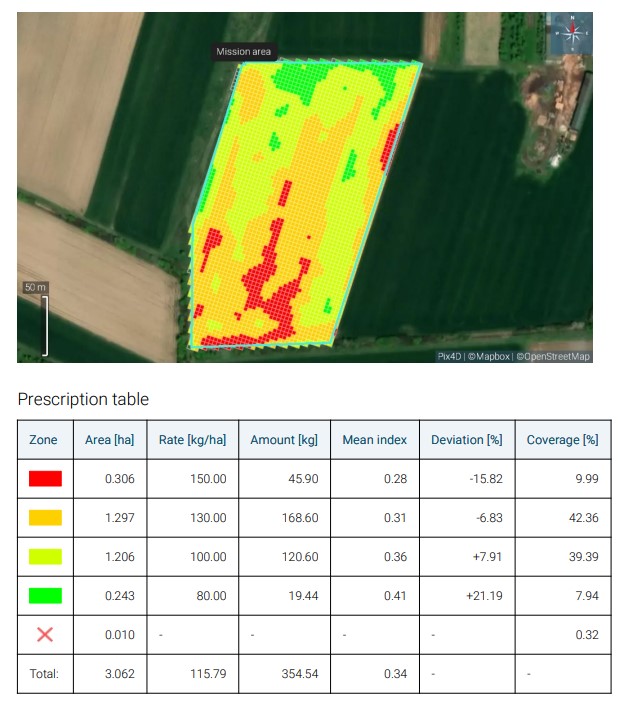Select the red zone color swatch
The width and height of the screenshot is (628, 707).
[x=44, y=479]
